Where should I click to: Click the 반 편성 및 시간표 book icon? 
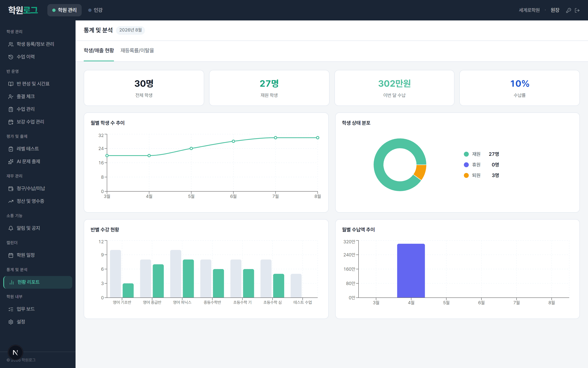[x=11, y=84]
